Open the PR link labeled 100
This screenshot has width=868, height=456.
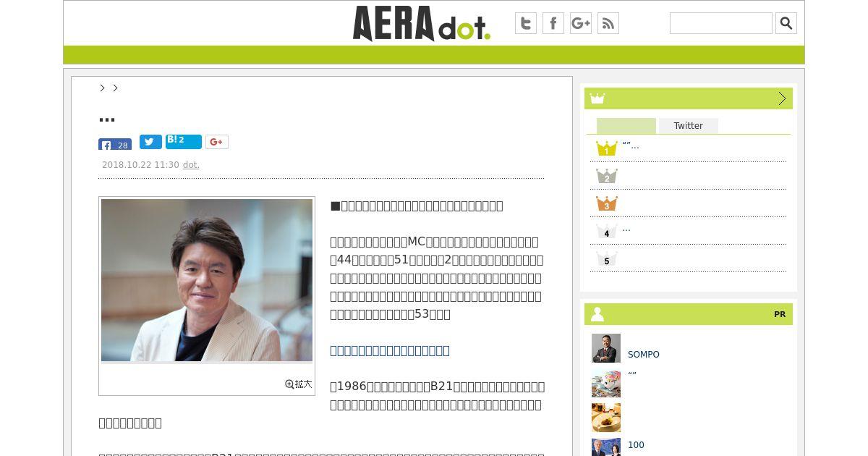[636, 445]
